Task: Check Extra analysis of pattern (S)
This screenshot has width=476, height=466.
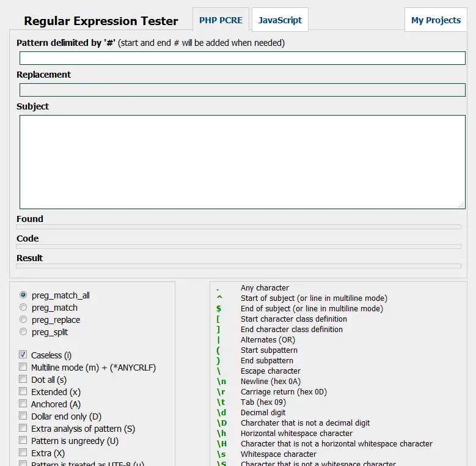Action: [x=23, y=428]
